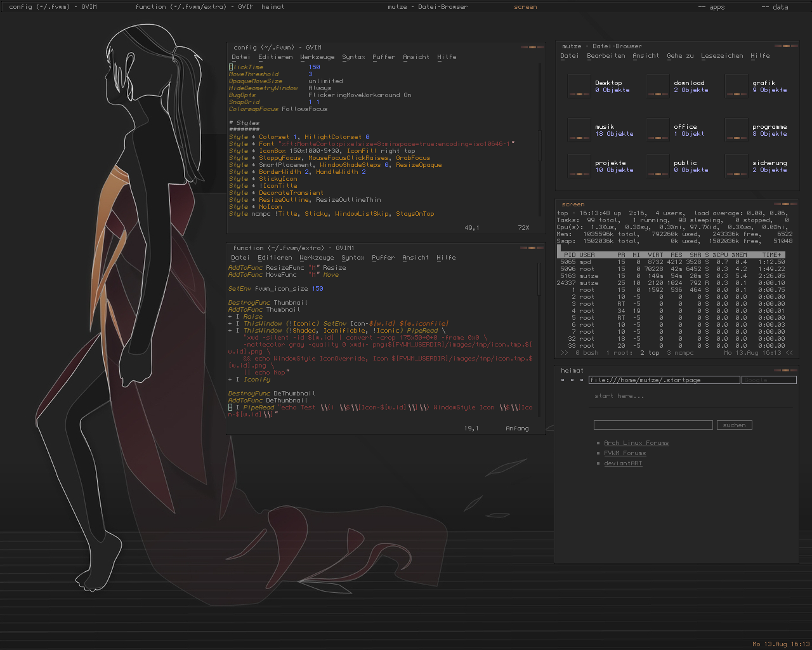Click the 'Mo 13.Aug 16:13' clock at bottom right

point(781,644)
